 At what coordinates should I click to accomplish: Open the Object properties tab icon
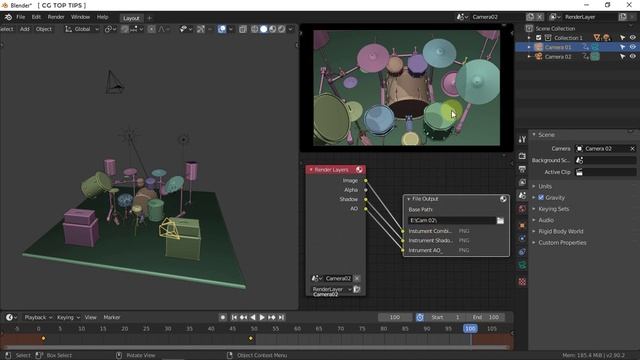coord(522,225)
